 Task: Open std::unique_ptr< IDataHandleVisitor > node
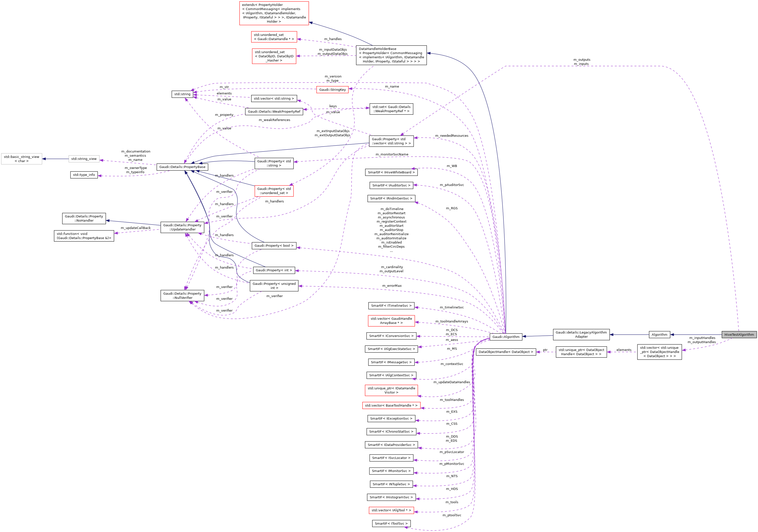[x=391, y=390]
